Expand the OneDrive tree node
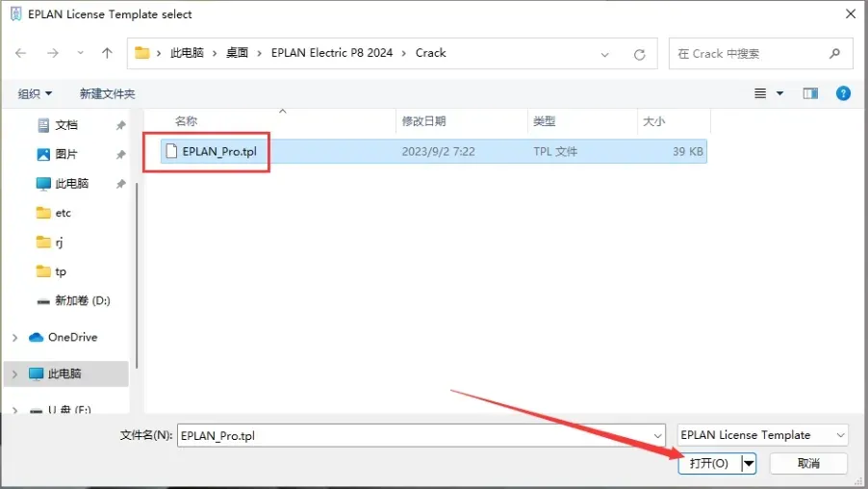The height and width of the screenshot is (489, 868). click(15, 337)
